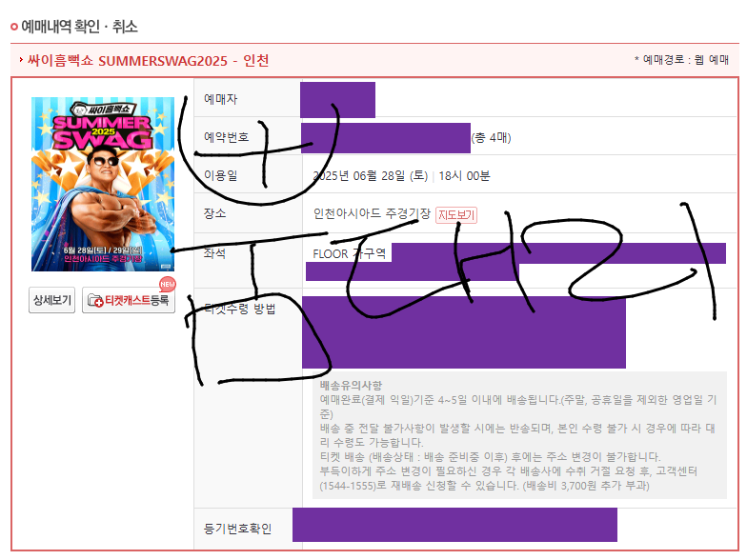Click the 싸이흠뻑쇼 SUMMERSWAG2025 - 인천 title
Screen dimensions: 747x560
point(149,61)
